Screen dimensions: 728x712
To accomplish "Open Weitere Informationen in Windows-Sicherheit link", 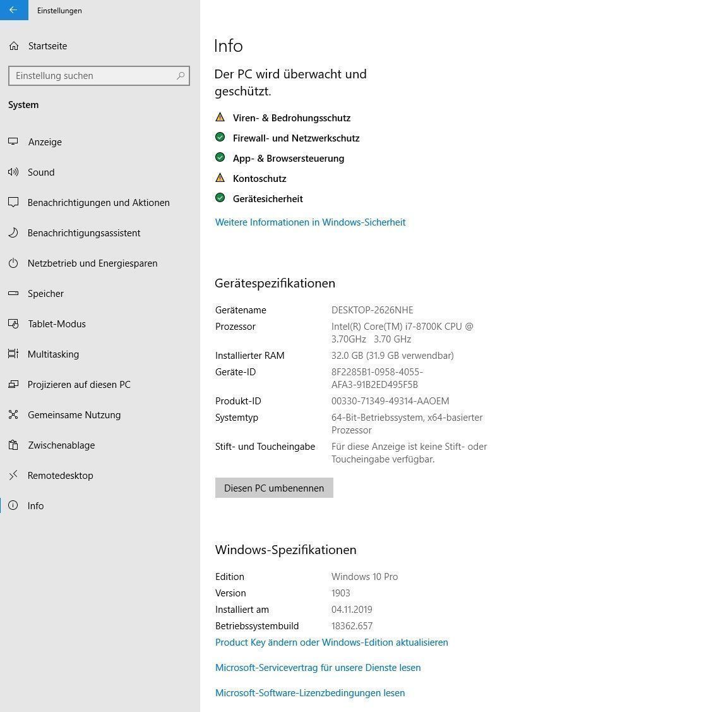I will point(310,222).
